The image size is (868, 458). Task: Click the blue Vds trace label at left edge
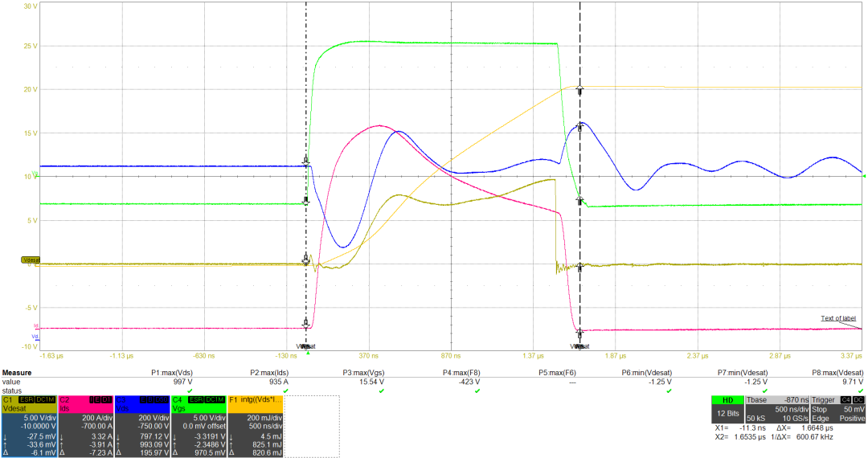pyautogui.click(x=35, y=337)
